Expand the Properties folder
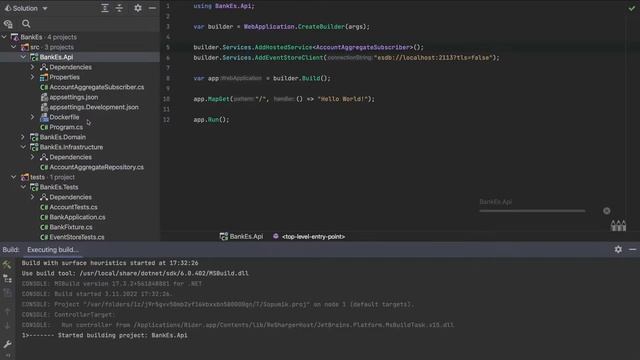The image size is (640, 360). click(33, 77)
